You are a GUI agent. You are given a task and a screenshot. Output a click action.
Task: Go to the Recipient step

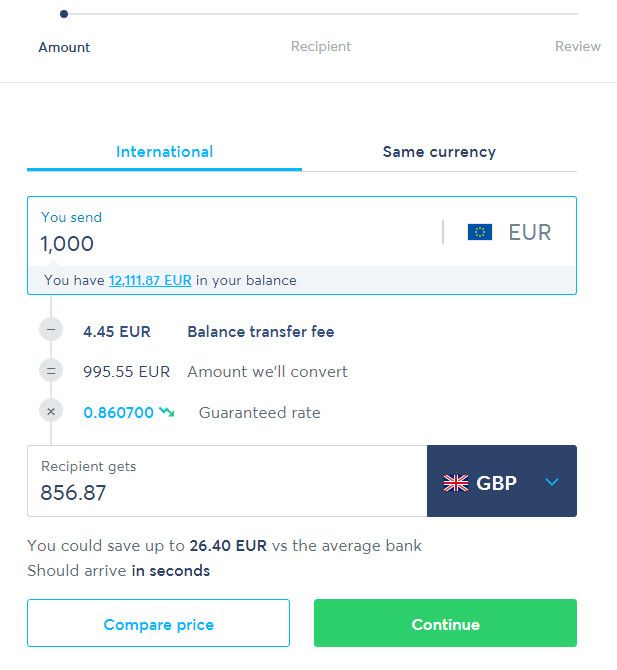321,46
